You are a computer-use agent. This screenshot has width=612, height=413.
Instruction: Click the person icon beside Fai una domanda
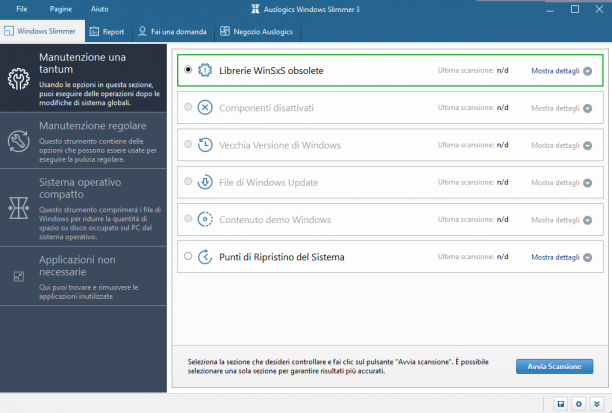pos(142,31)
